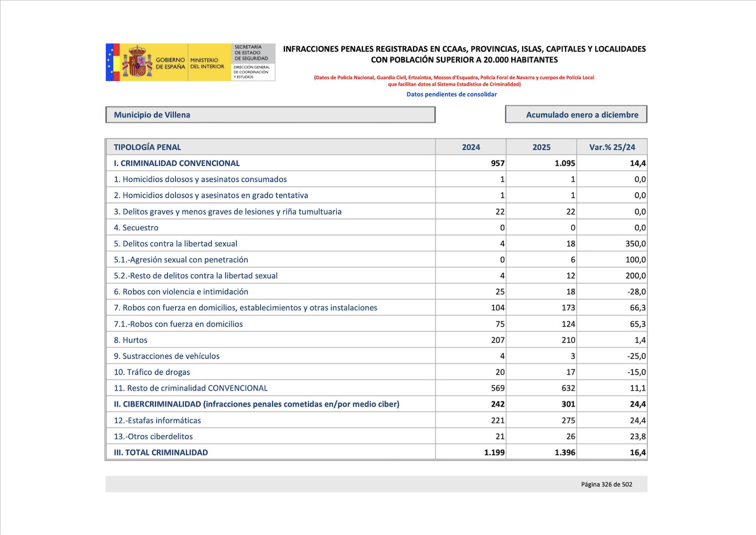Select the Acumulado enero a diciembre box
756x535 pixels.
coord(576,115)
